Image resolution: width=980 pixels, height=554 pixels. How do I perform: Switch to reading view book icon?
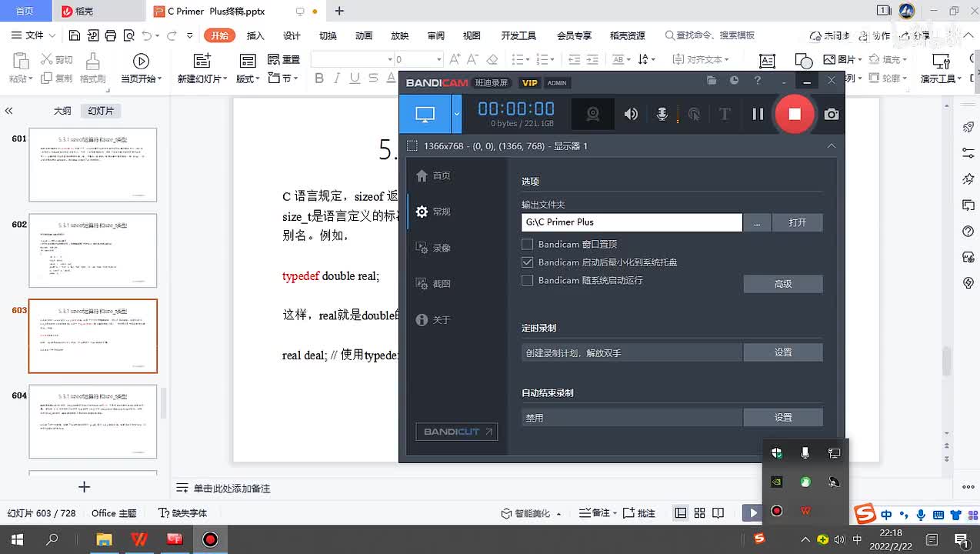[x=718, y=513]
